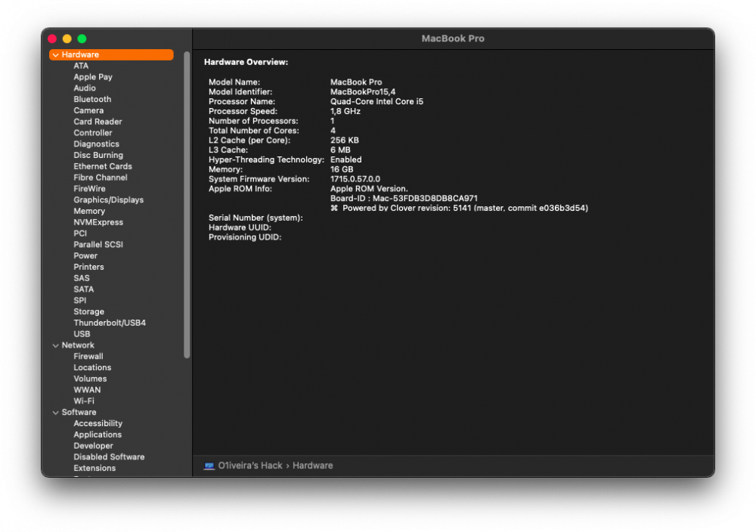Click the 1,8 GHz processor speed
Viewport: 756px width, 532px height.
pyautogui.click(x=345, y=111)
